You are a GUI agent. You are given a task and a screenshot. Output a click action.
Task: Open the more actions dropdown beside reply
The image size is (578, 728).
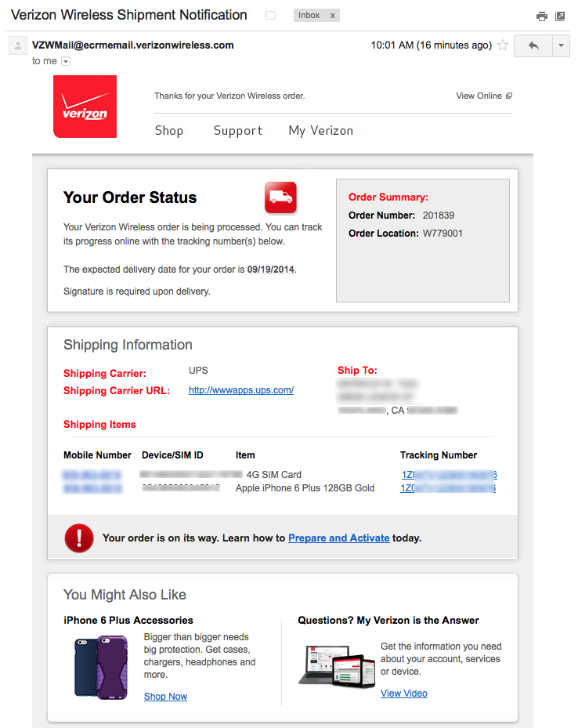tap(561, 45)
